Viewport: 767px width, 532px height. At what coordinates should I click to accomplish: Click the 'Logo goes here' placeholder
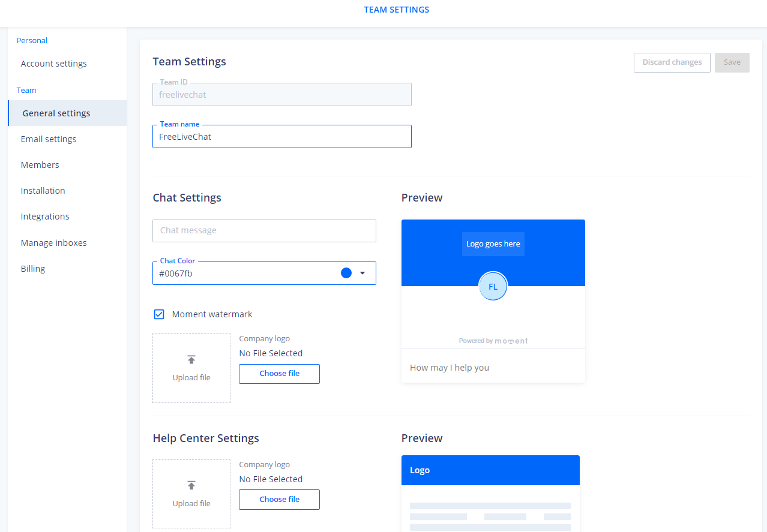click(493, 244)
